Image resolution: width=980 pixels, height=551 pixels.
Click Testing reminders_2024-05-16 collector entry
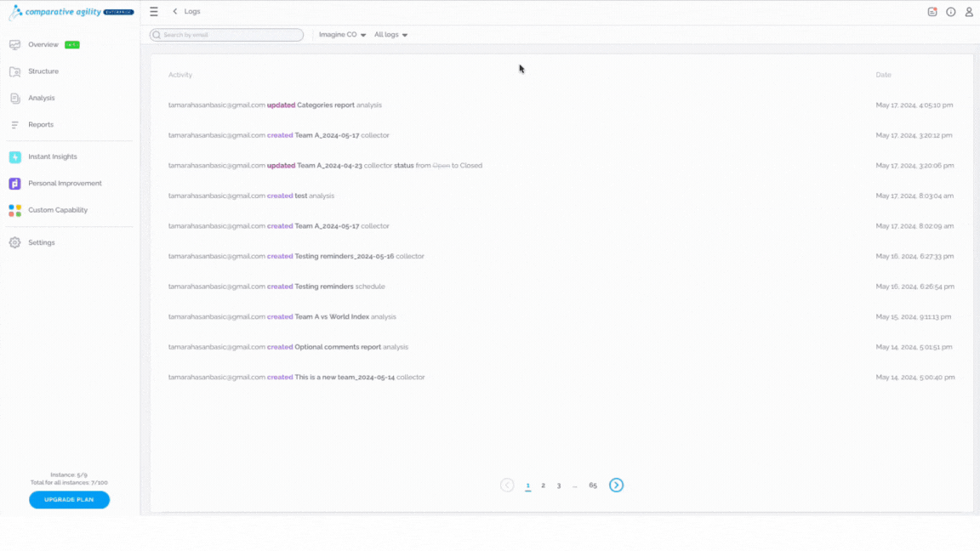coord(296,256)
